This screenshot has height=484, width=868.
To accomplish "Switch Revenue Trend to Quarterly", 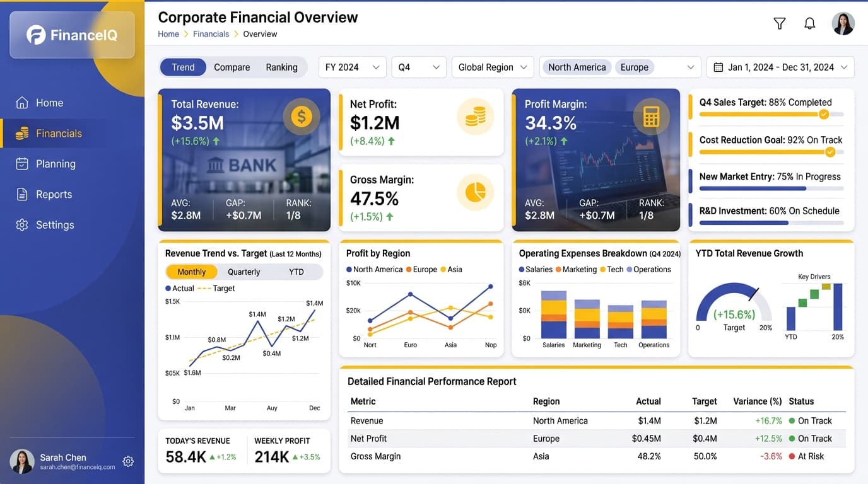I will point(243,272).
